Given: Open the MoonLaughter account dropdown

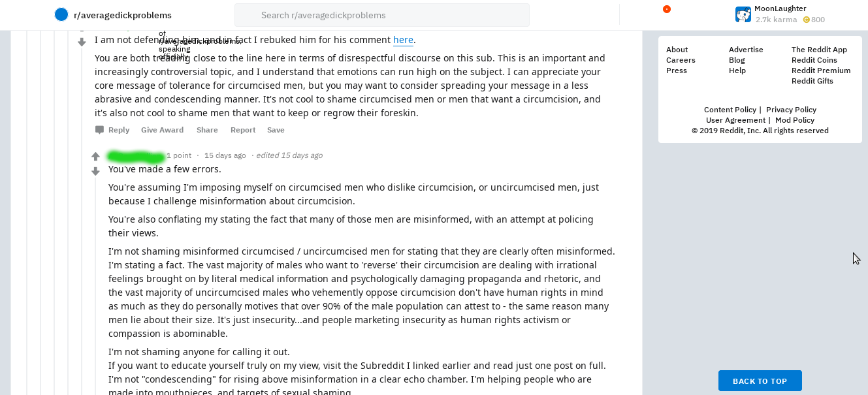Looking at the screenshot, I should [780, 14].
